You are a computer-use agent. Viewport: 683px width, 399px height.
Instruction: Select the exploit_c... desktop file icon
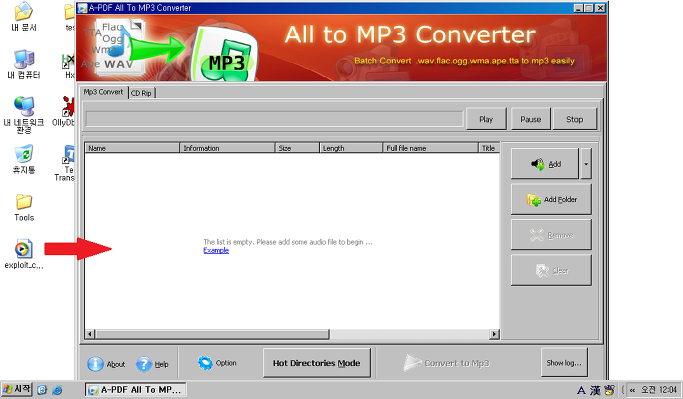[24, 254]
